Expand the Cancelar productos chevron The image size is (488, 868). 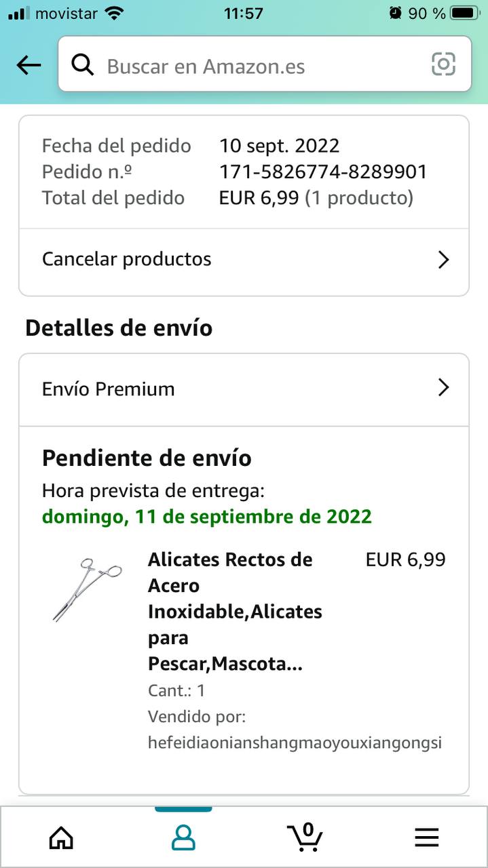444,260
